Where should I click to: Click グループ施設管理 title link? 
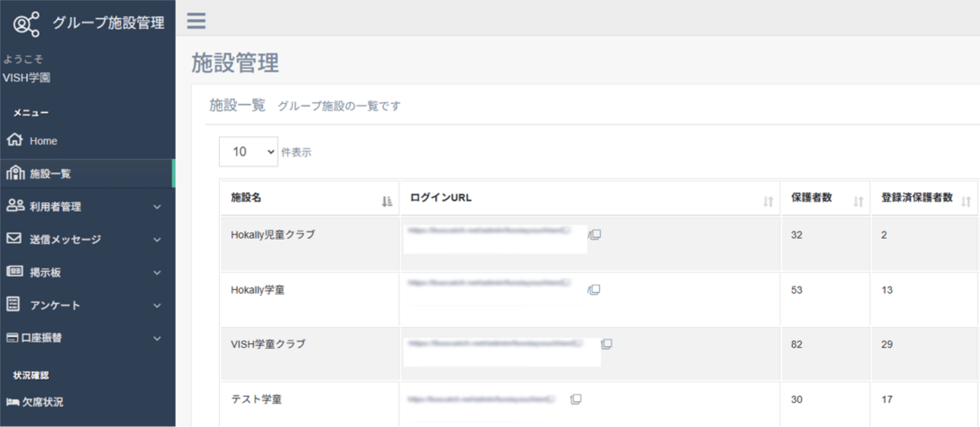[x=108, y=23]
